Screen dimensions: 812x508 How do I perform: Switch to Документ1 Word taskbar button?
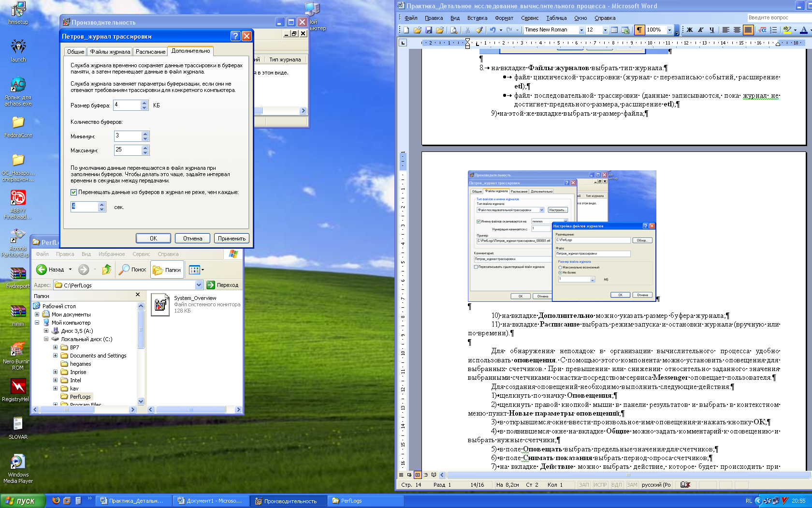click(x=210, y=501)
